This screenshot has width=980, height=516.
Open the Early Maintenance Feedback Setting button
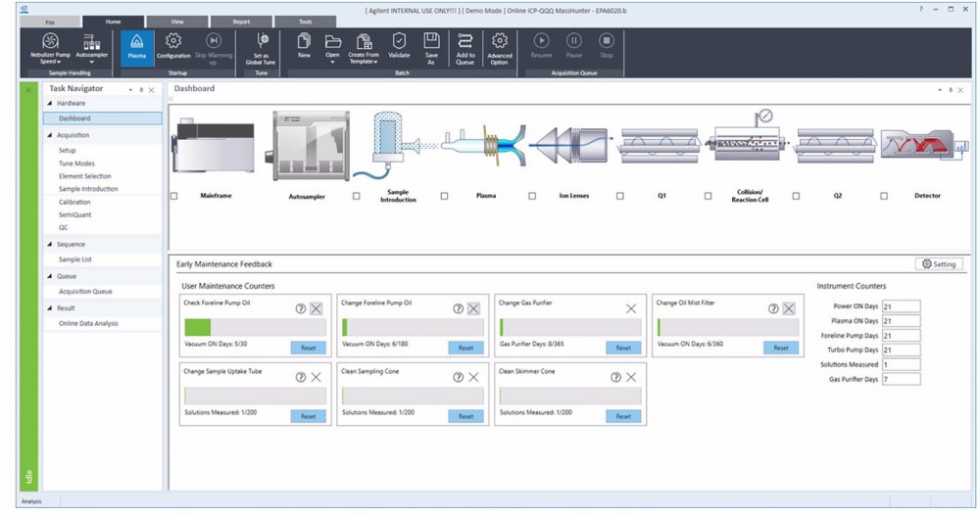(940, 264)
